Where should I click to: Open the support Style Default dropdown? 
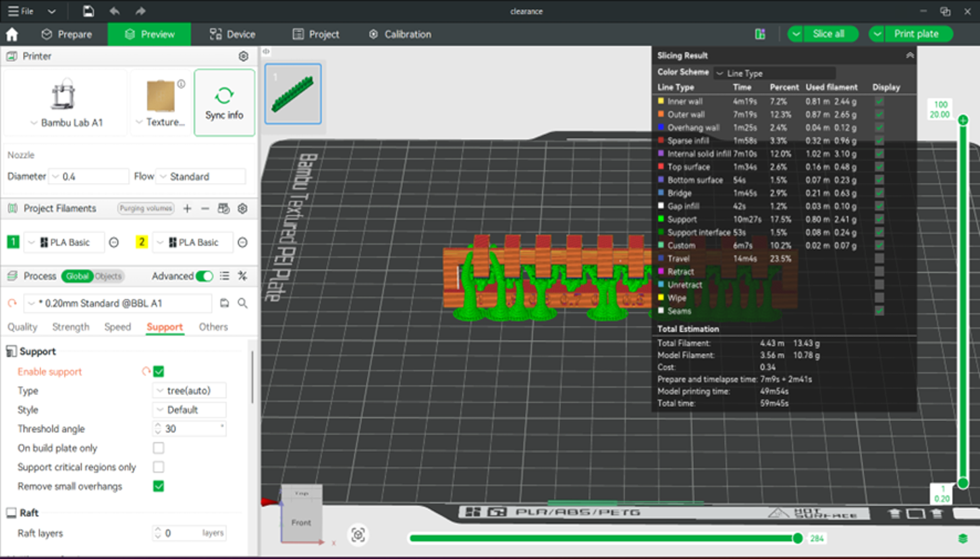point(190,410)
